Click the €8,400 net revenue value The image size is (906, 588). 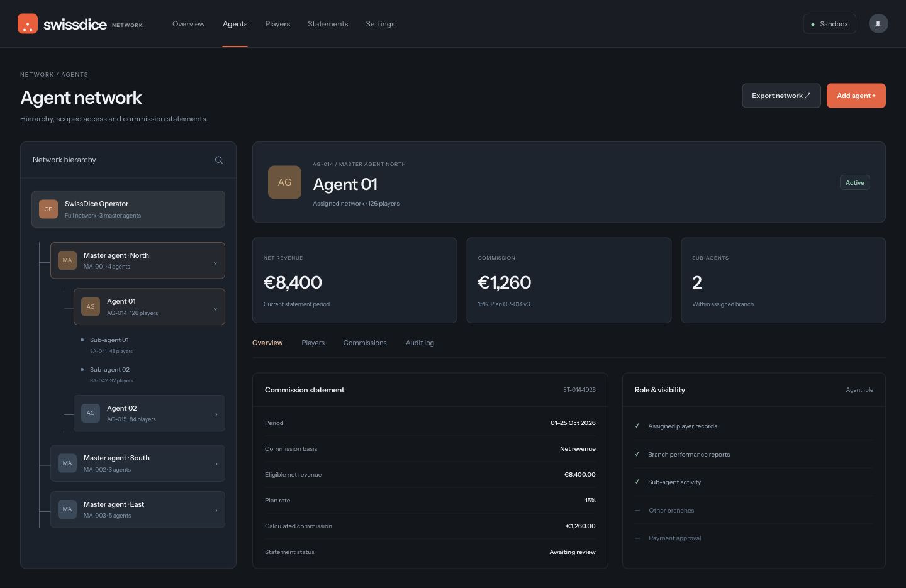(x=293, y=282)
